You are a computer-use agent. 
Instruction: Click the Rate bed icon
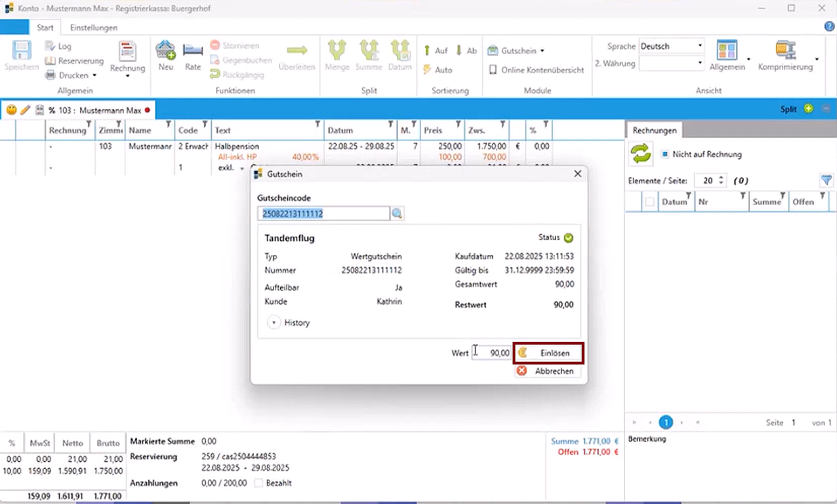tap(193, 51)
